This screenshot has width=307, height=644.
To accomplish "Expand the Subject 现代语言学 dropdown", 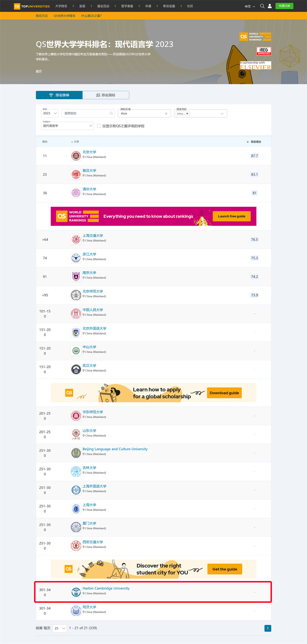I will [x=68, y=126].
